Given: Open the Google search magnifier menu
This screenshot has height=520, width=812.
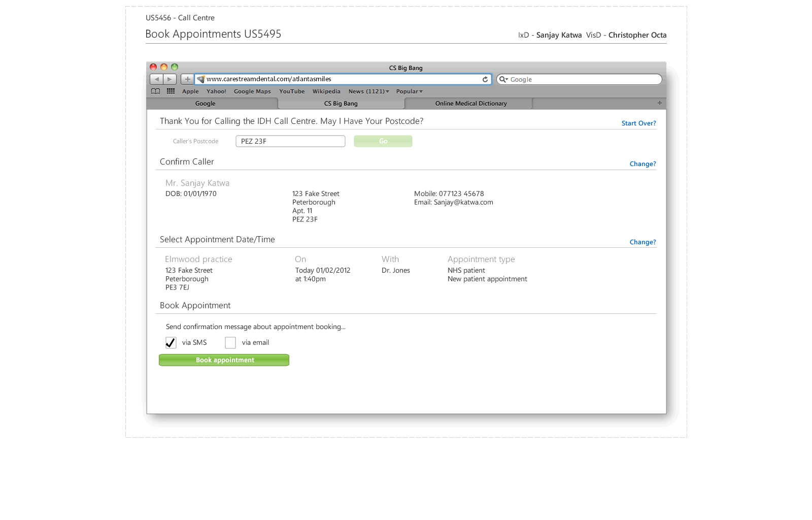Looking at the screenshot, I should coord(503,79).
